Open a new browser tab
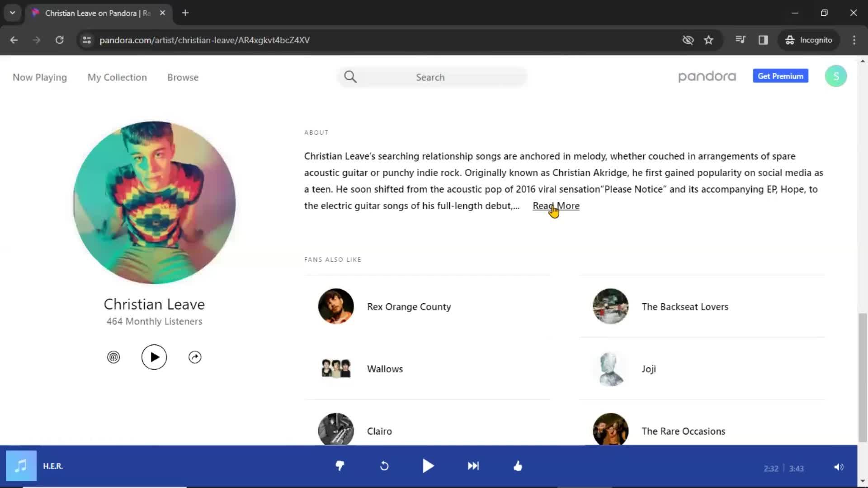868x488 pixels. click(185, 13)
